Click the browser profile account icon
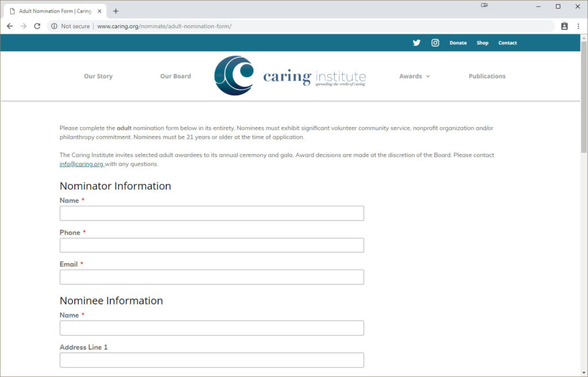This screenshot has width=588, height=377. 564,26
